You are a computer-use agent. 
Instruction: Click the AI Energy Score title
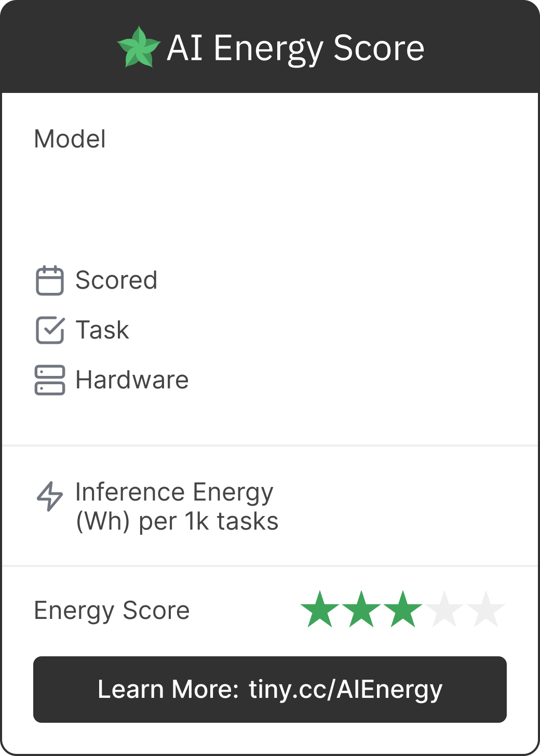(x=295, y=48)
